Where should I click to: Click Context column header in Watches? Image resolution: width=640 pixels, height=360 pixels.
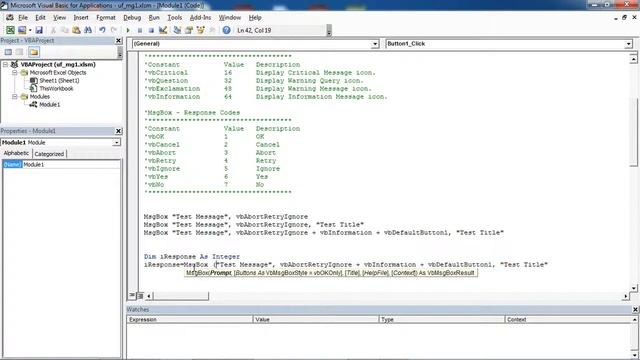point(569,320)
